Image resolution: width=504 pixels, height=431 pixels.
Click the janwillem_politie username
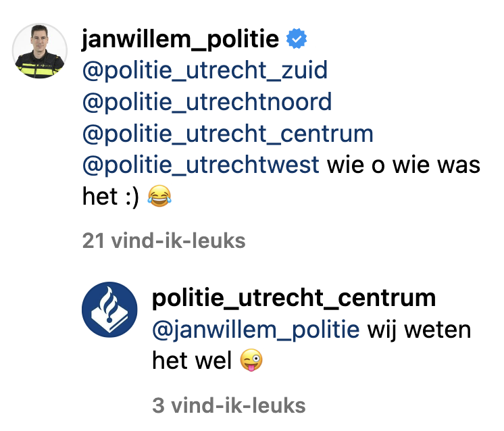pos(180,39)
